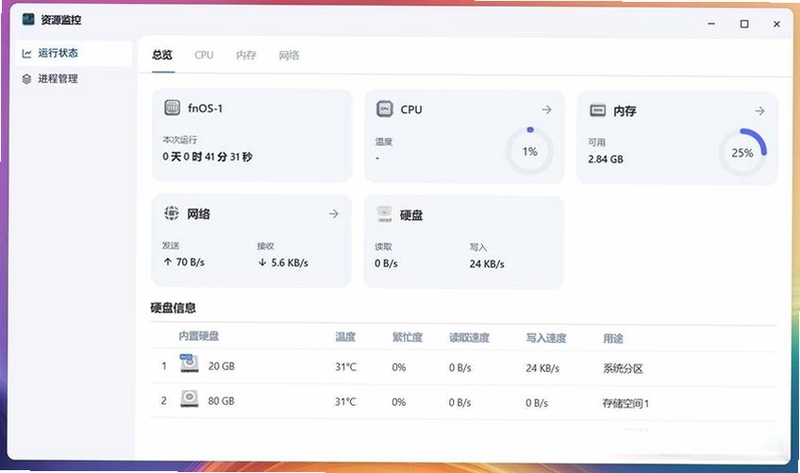Click the 31°C temperature of 80 GB disk

click(x=345, y=402)
